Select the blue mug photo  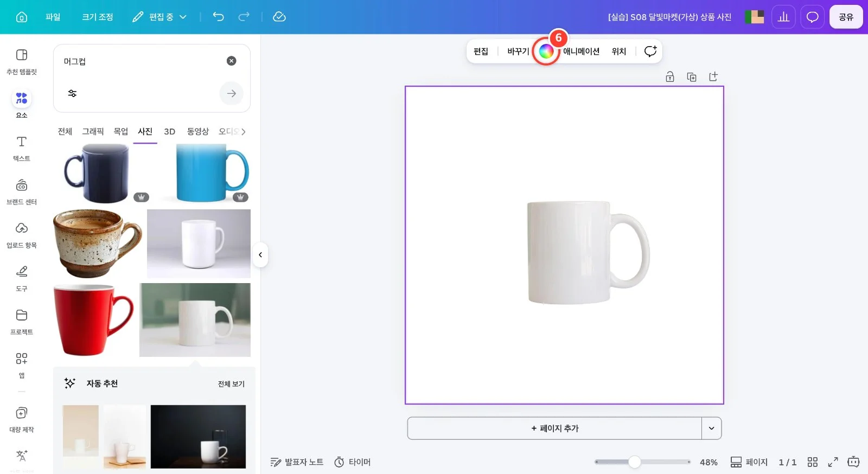(x=205, y=174)
